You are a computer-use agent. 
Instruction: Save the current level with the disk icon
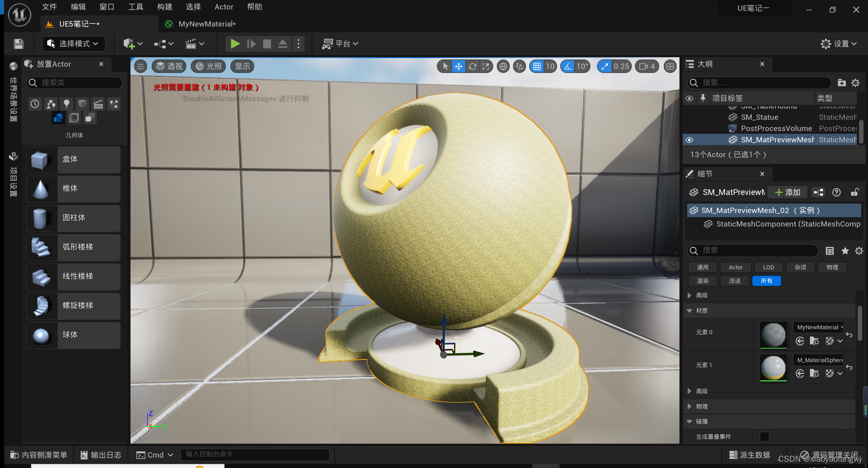coord(18,44)
